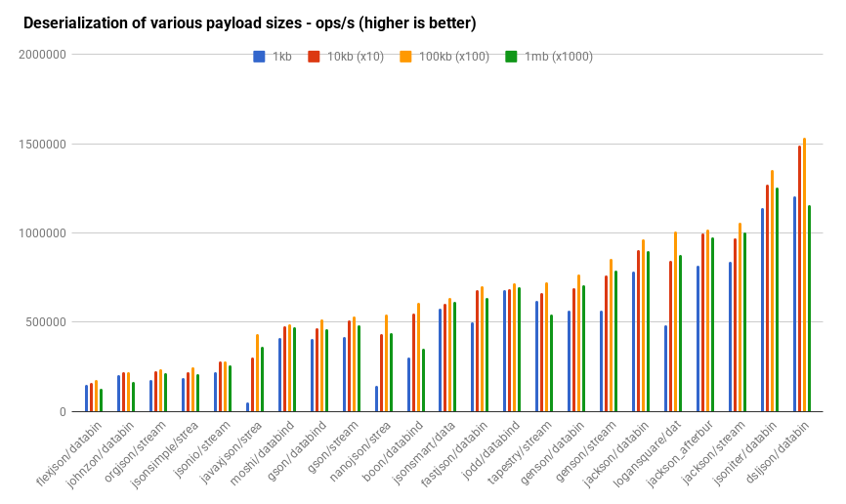Click the blue 1kb bar for logansquare/dat

click(x=666, y=369)
